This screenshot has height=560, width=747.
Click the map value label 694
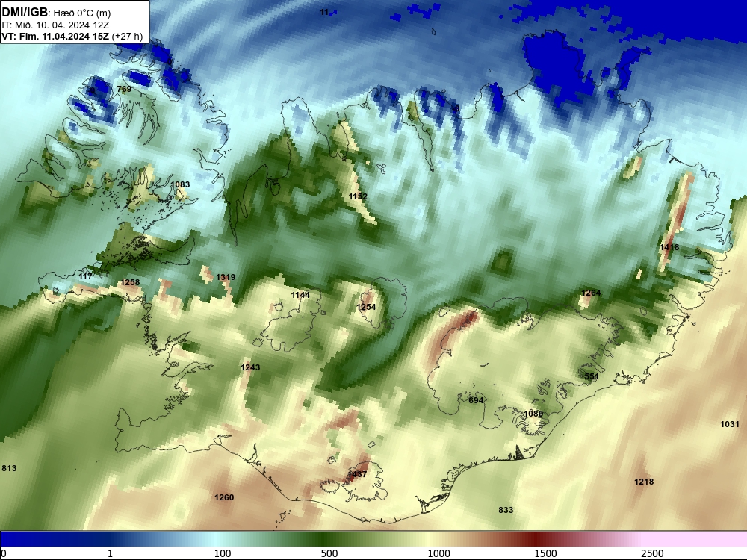coord(476,400)
